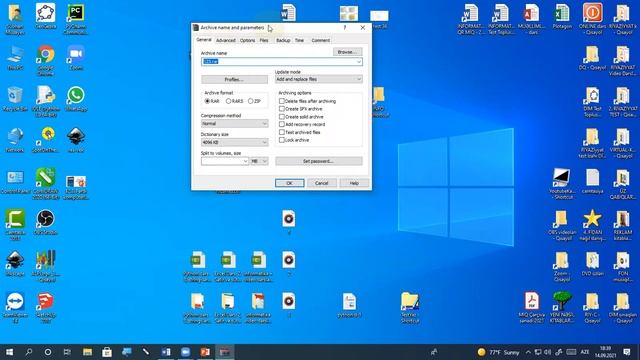640x360 pixels.
Task: Open the Google Chrome desktop shortcut
Action: pos(45,60)
